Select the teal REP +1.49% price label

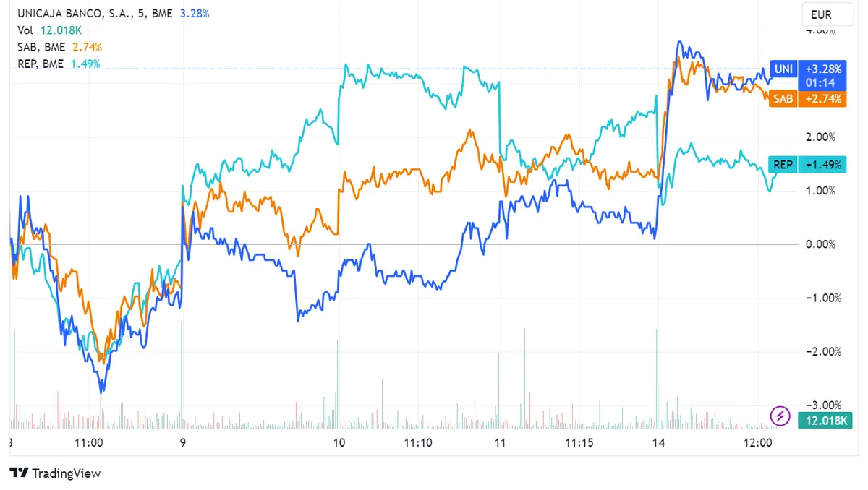pyautogui.click(x=823, y=164)
